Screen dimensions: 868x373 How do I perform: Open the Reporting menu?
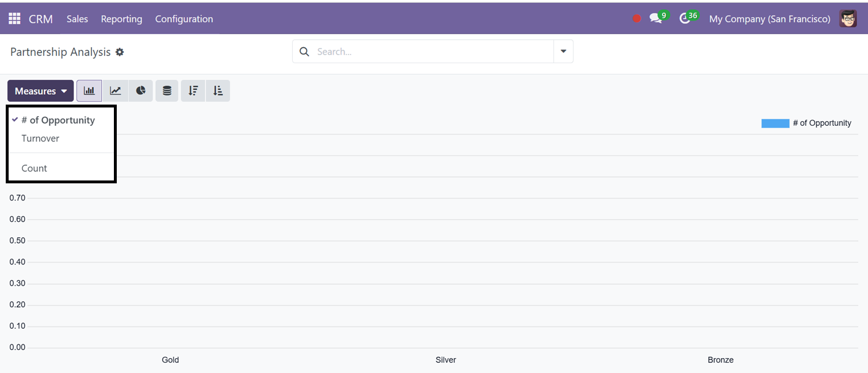click(121, 19)
